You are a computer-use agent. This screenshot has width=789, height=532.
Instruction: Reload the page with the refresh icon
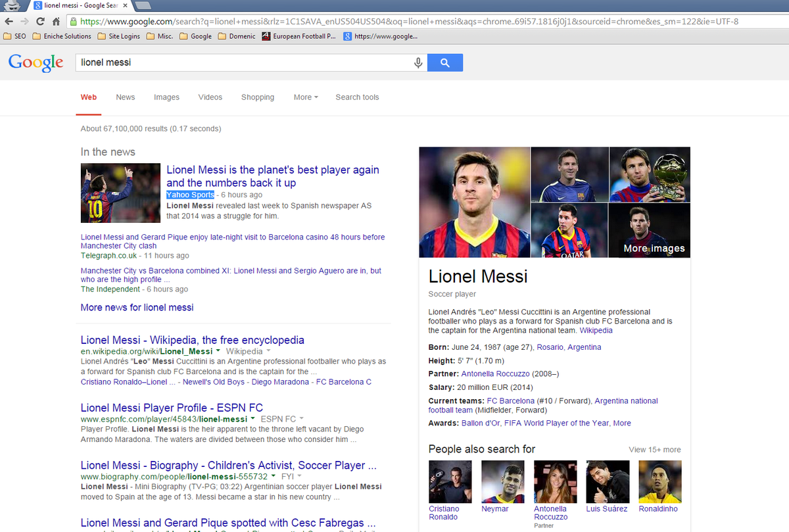coord(41,21)
